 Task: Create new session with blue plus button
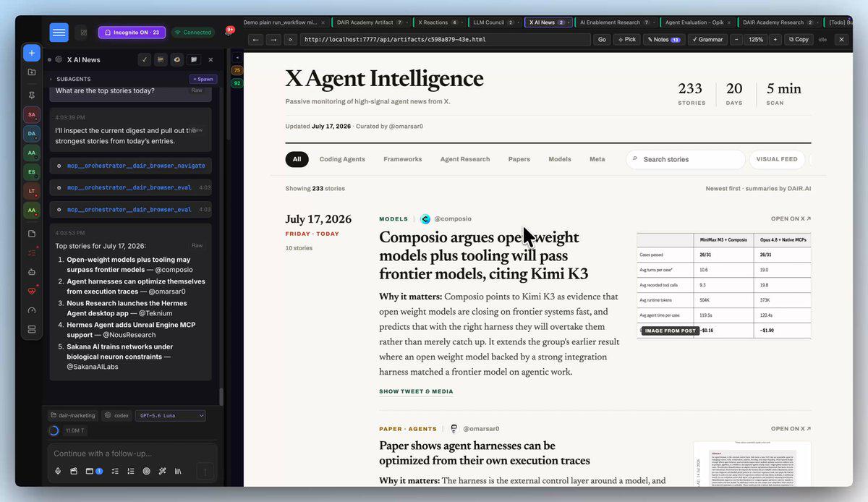pyautogui.click(x=32, y=53)
